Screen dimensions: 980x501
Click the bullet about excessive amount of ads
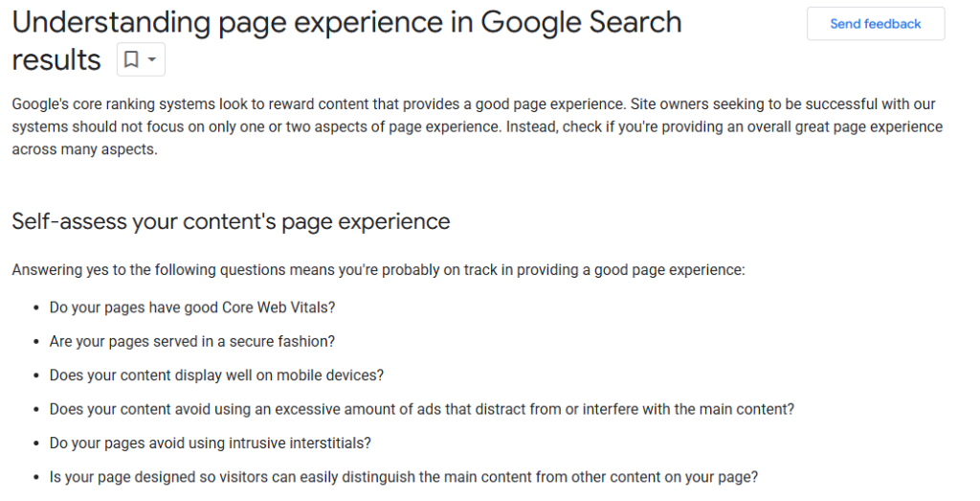coord(422,409)
